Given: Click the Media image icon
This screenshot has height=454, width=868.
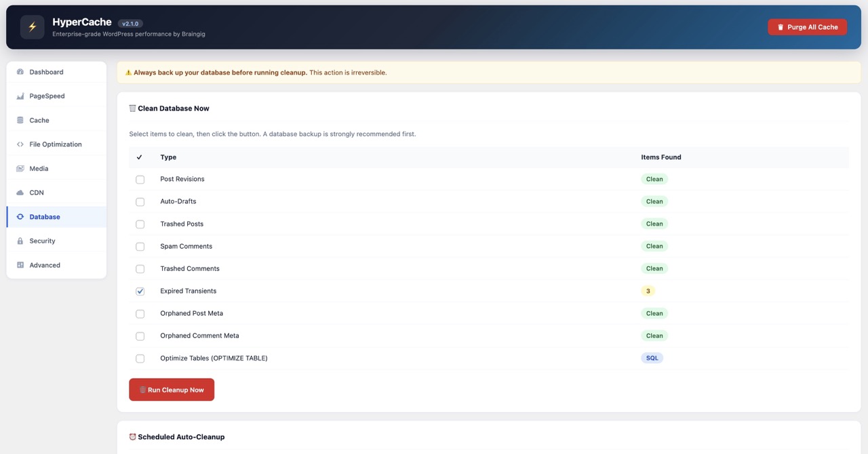Looking at the screenshot, I should (20, 169).
